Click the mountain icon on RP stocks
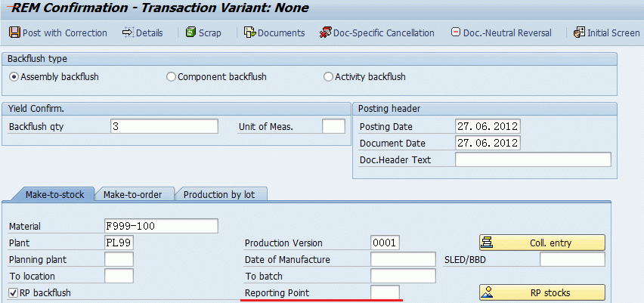Image resolution: width=644 pixels, height=303 pixels. tap(487, 292)
